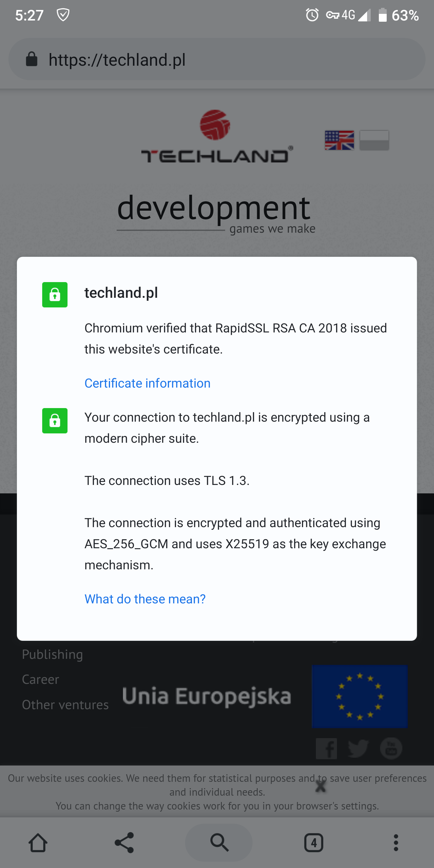This screenshot has width=434, height=868.
Task: Open Techland's Twitter via the bird icon
Action: click(358, 748)
